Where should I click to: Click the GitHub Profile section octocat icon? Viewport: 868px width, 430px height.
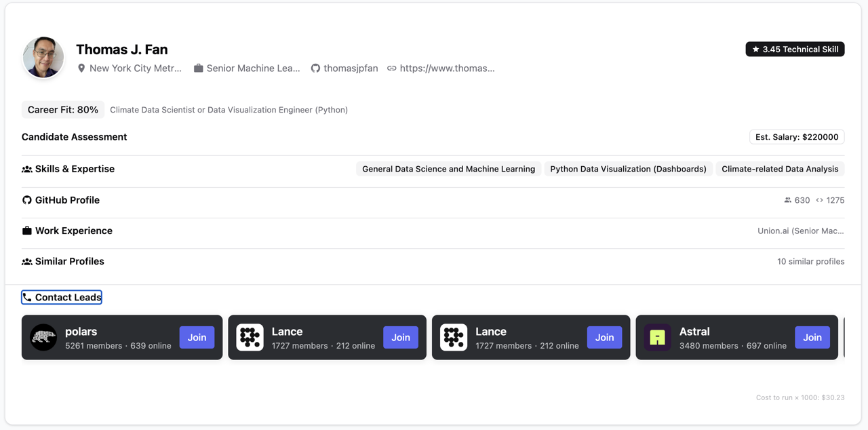(27, 200)
